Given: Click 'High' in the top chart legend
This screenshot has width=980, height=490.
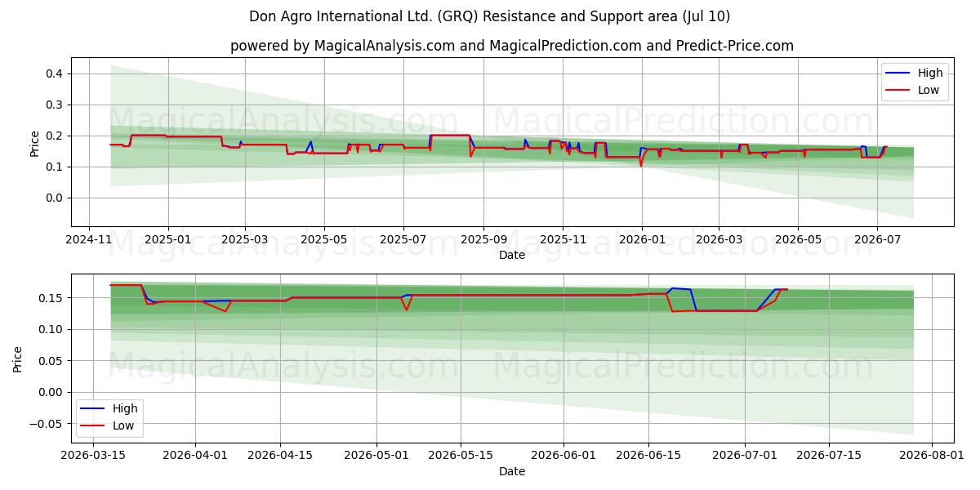Looking at the screenshot, I should 930,73.
